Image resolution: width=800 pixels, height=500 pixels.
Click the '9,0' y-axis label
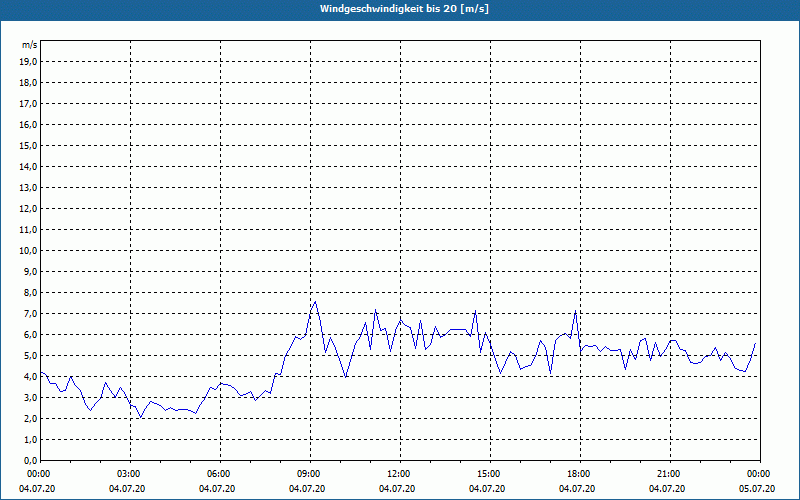point(30,271)
